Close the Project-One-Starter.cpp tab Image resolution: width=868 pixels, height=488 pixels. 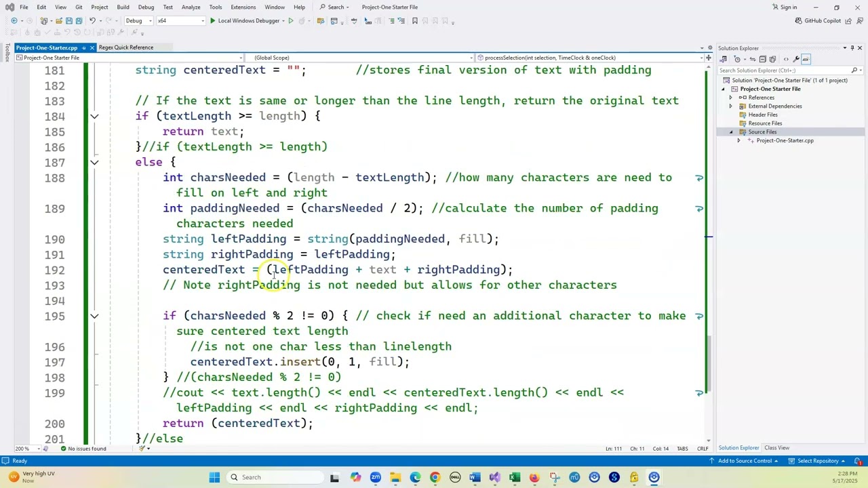click(x=92, y=47)
